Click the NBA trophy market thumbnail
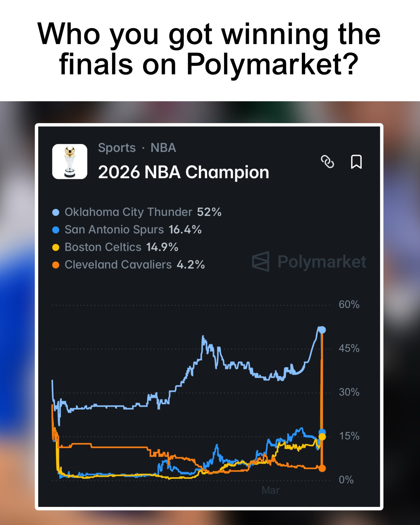 [70, 161]
